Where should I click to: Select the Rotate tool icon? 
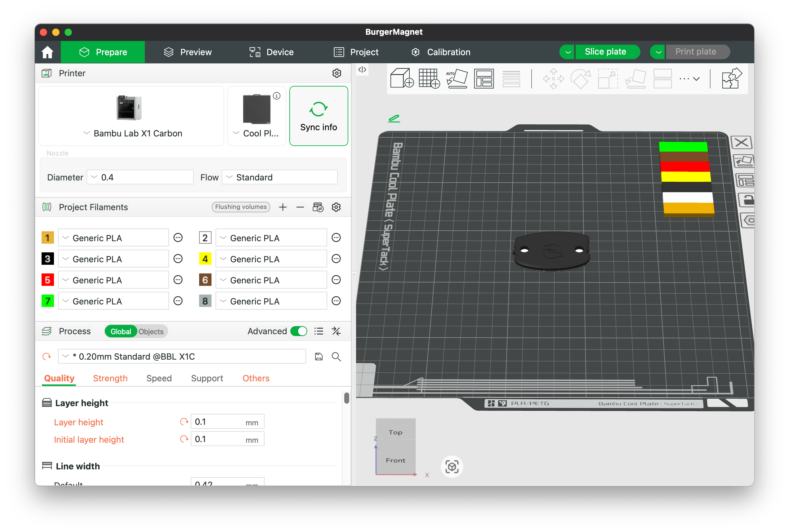[x=580, y=78]
